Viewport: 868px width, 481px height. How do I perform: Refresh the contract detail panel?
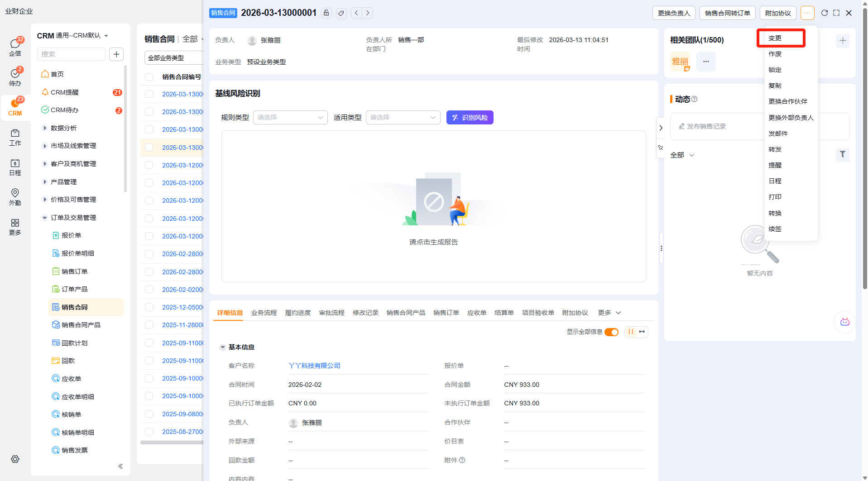[825, 13]
